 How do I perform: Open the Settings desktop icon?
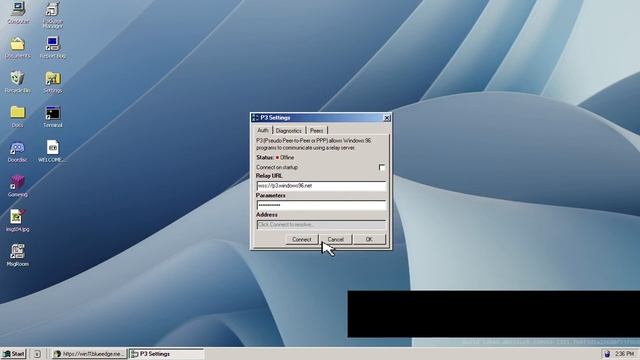coord(53,82)
